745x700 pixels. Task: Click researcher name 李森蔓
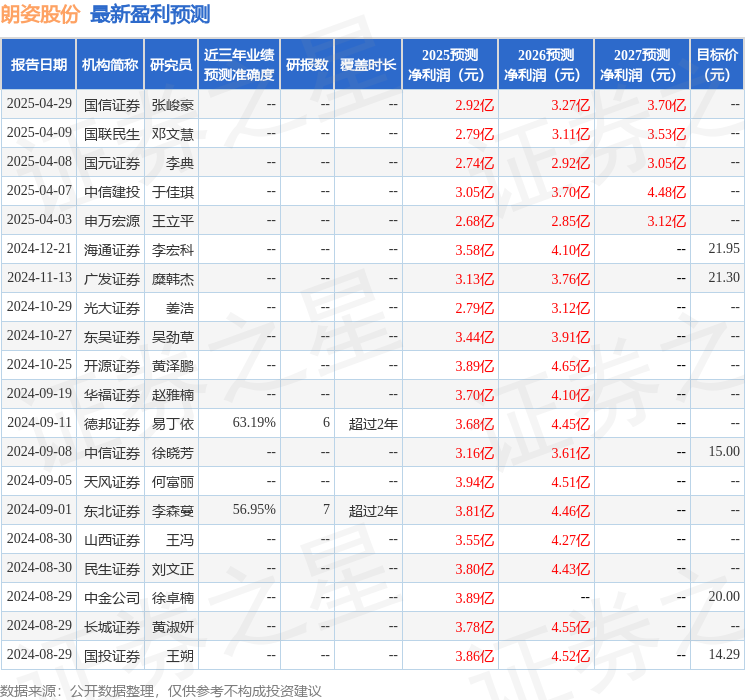tap(172, 511)
